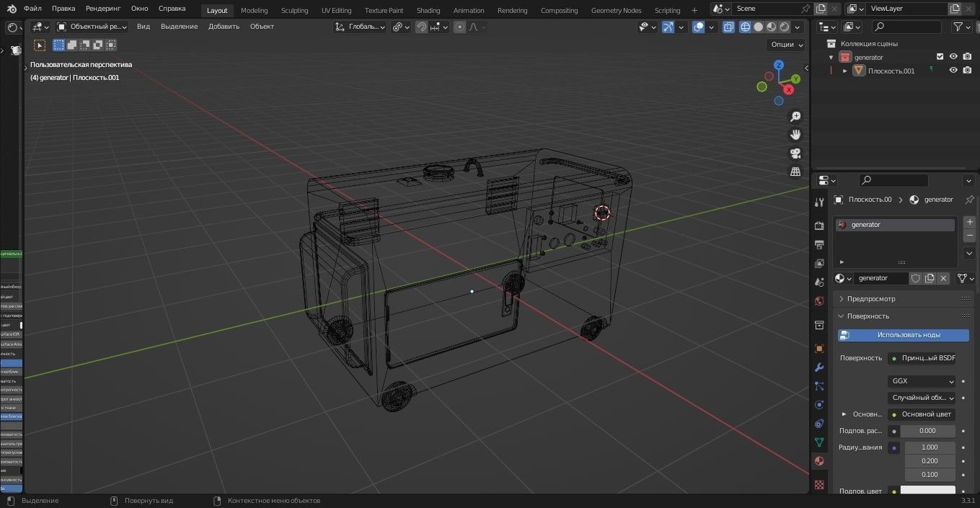Collapse generator collection in outliner
This screenshot has width=980, height=508.
coord(831,58)
